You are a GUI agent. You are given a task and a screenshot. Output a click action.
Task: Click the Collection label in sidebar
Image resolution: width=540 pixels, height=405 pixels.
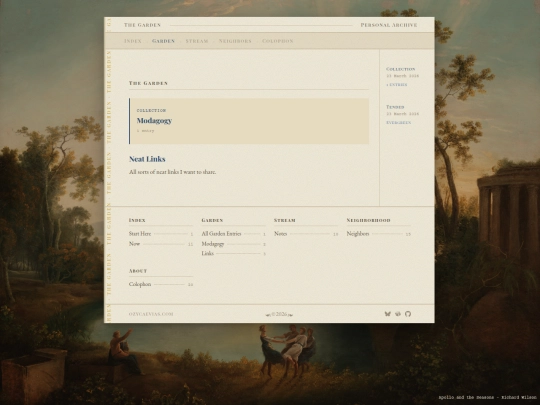[401, 69]
